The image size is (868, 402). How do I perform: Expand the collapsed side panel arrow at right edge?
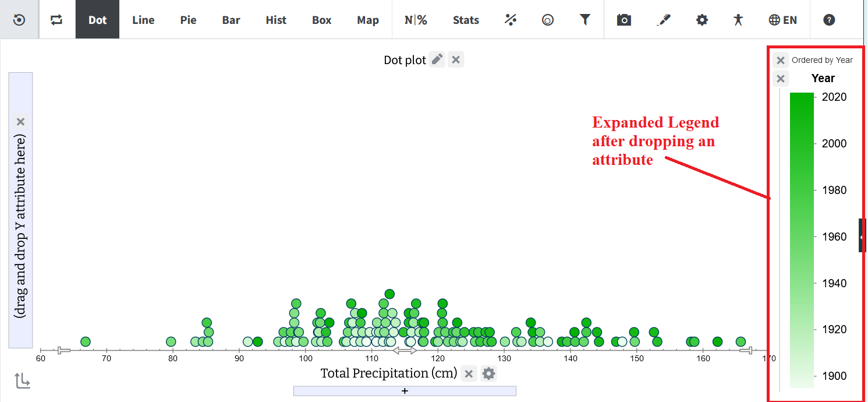point(862,235)
